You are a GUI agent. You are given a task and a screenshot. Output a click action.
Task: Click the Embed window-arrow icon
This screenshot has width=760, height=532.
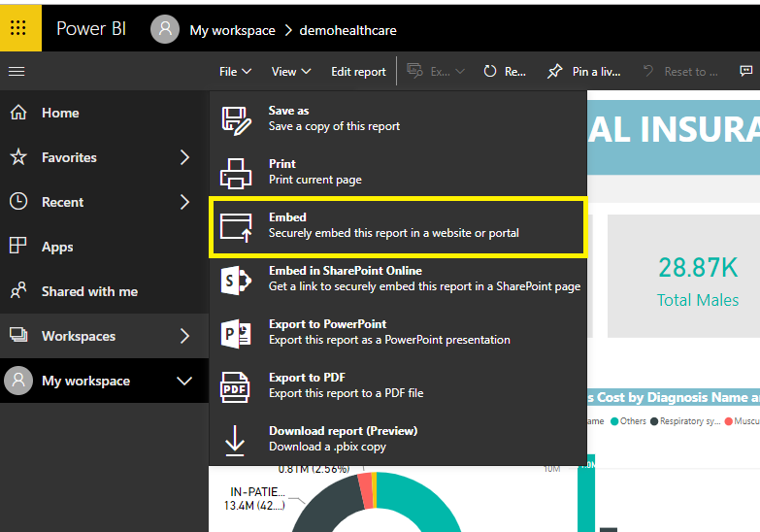pyautogui.click(x=236, y=227)
